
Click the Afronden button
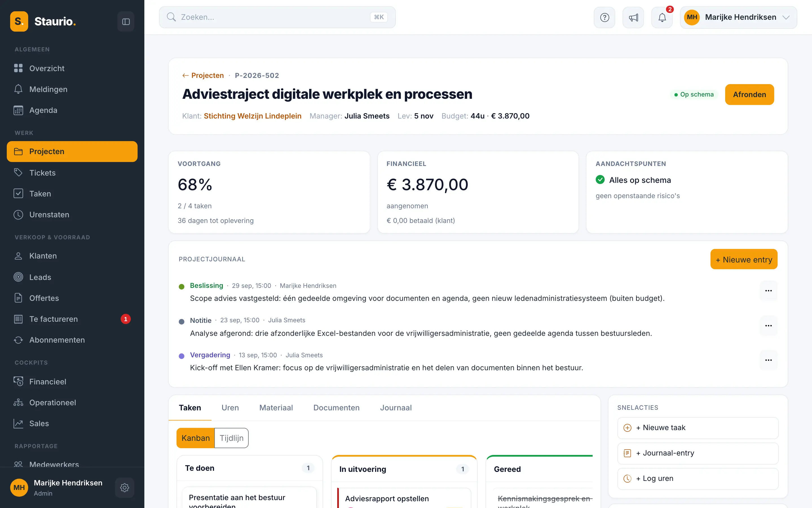750,95
